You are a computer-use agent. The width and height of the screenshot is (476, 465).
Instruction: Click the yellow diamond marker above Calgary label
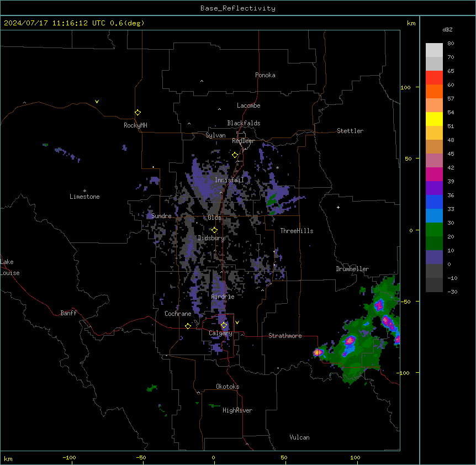[224, 325]
